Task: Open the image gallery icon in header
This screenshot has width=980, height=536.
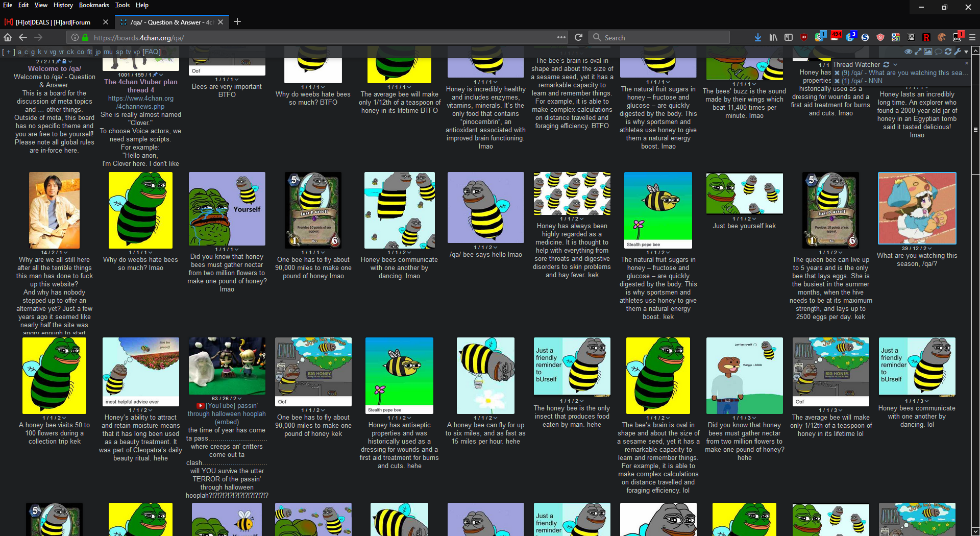Action: (928, 52)
